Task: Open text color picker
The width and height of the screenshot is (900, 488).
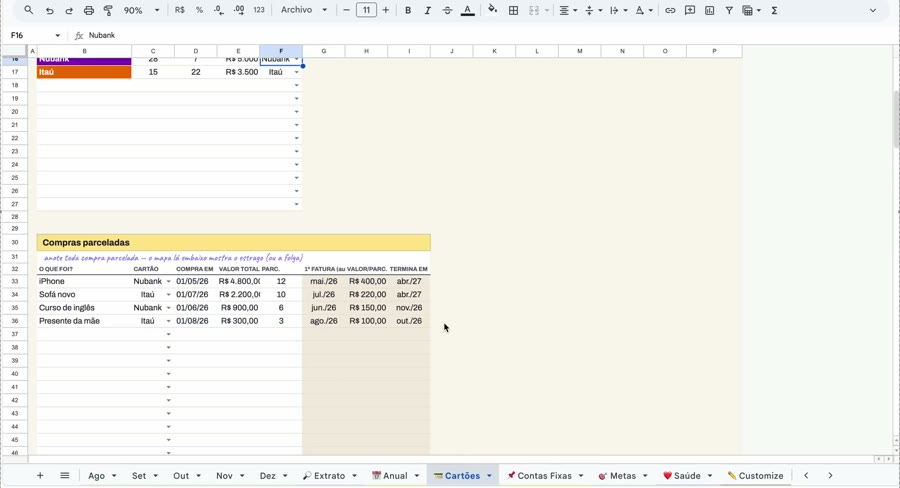Action: [468, 10]
